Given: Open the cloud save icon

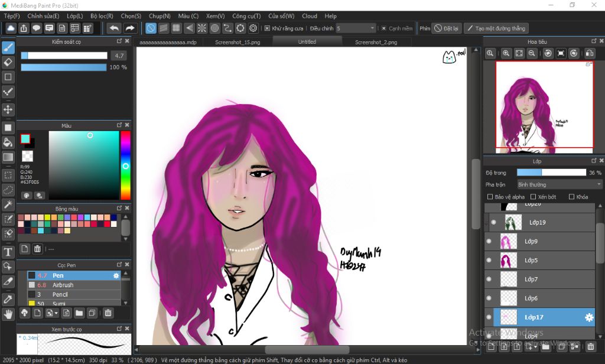Looking at the screenshot, I should pyautogui.click(x=11, y=28).
